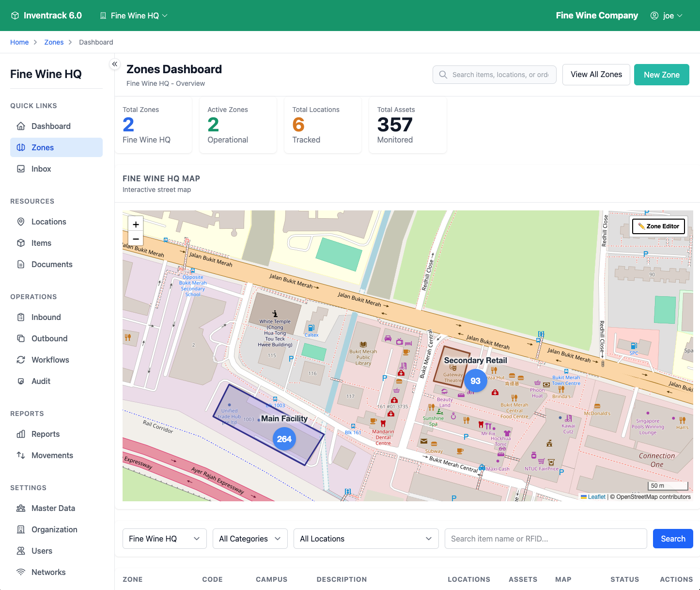Click the blue Search button

coord(673,539)
